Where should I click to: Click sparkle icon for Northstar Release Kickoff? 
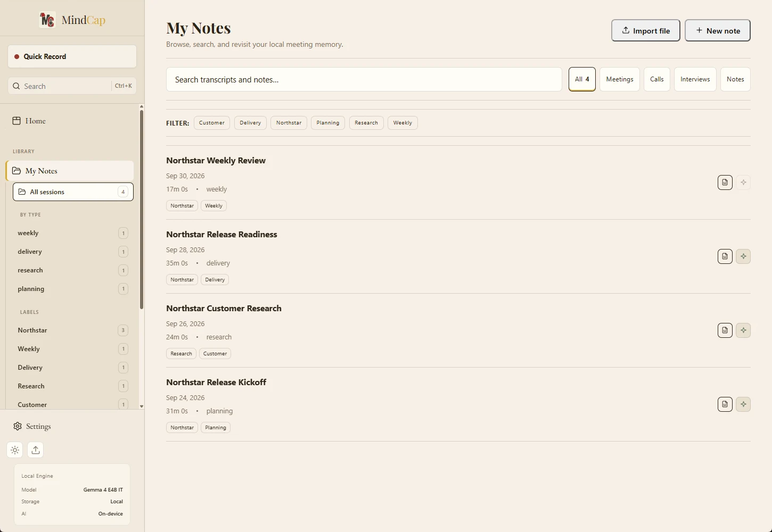pyautogui.click(x=743, y=404)
